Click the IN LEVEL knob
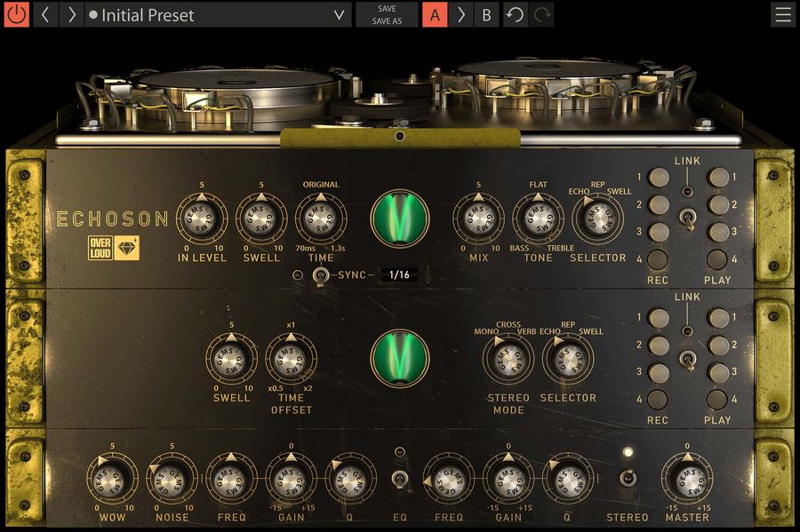Image resolution: width=800 pixels, height=532 pixels. coord(202,218)
